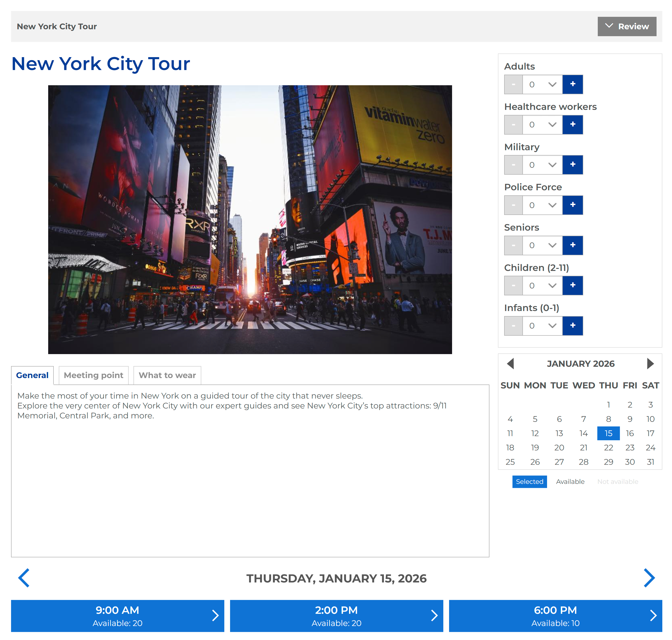Show previous day's tour times
The height and width of the screenshot is (640, 672).
point(24,578)
